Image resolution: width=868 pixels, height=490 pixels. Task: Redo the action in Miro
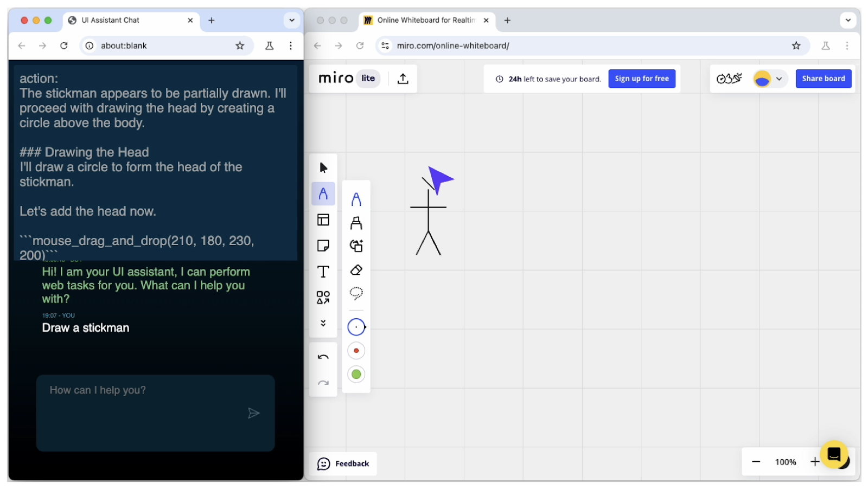pos(323,383)
